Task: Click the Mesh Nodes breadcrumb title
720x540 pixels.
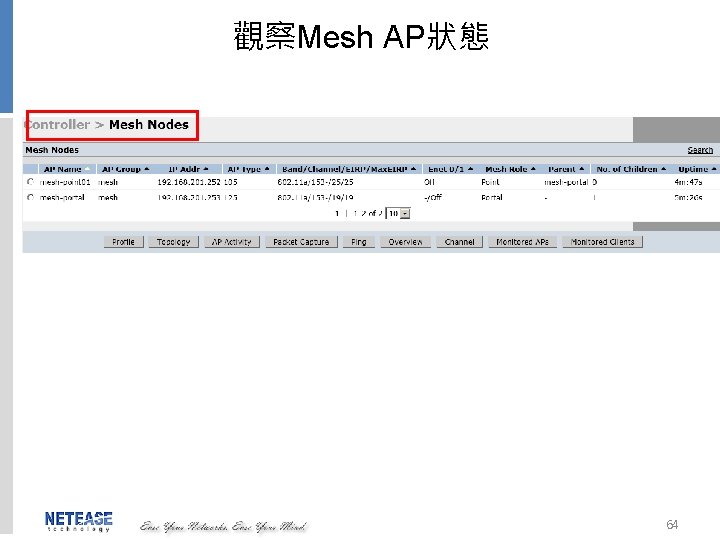Action: 149,124
